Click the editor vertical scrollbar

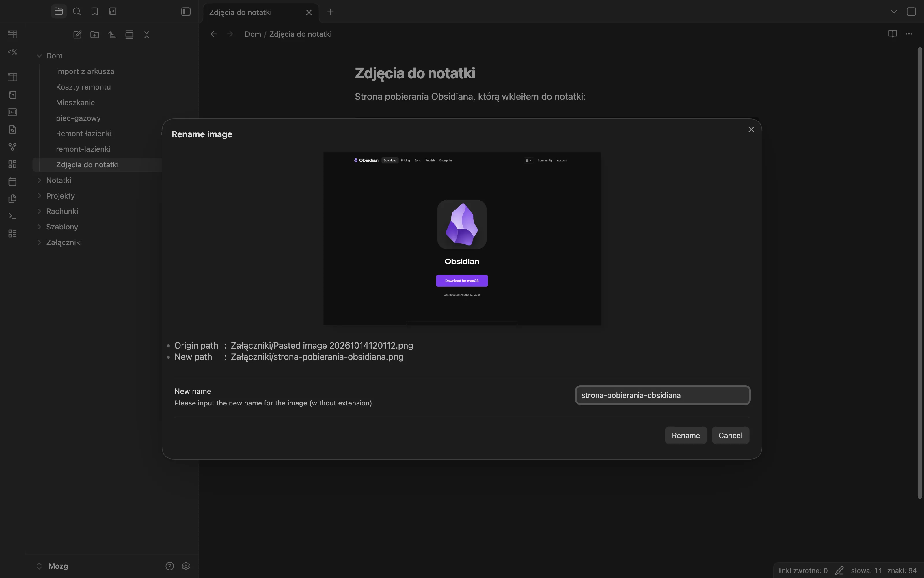[919, 273]
